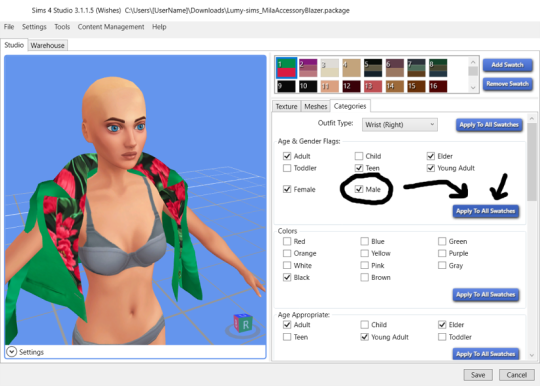Viewport: 540px width, 386px height.
Task: Open the Outfit Type dropdown
Action: [x=399, y=125]
